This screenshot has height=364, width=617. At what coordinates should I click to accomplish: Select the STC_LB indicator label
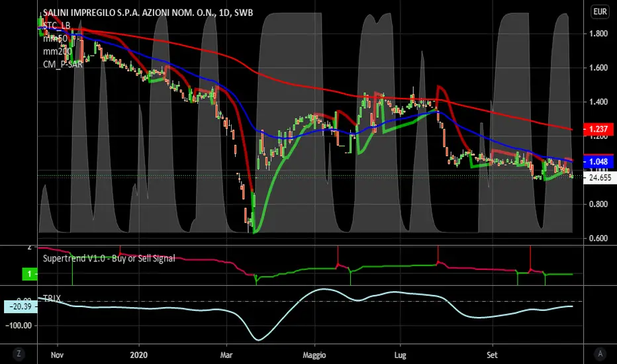57,26
